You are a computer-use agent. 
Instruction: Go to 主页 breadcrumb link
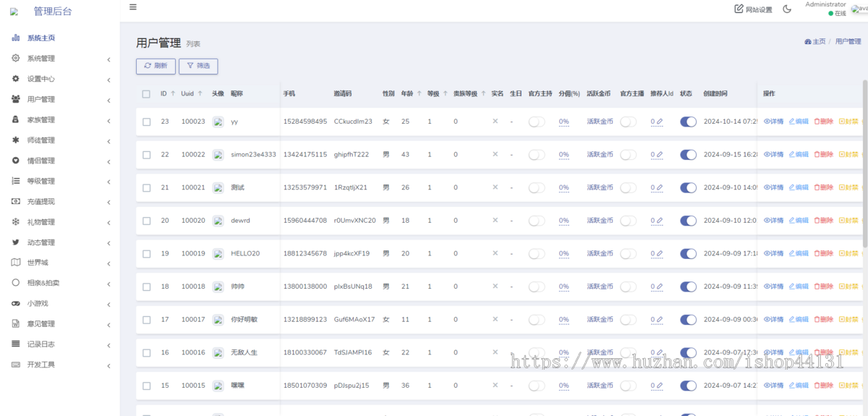coord(815,42)
